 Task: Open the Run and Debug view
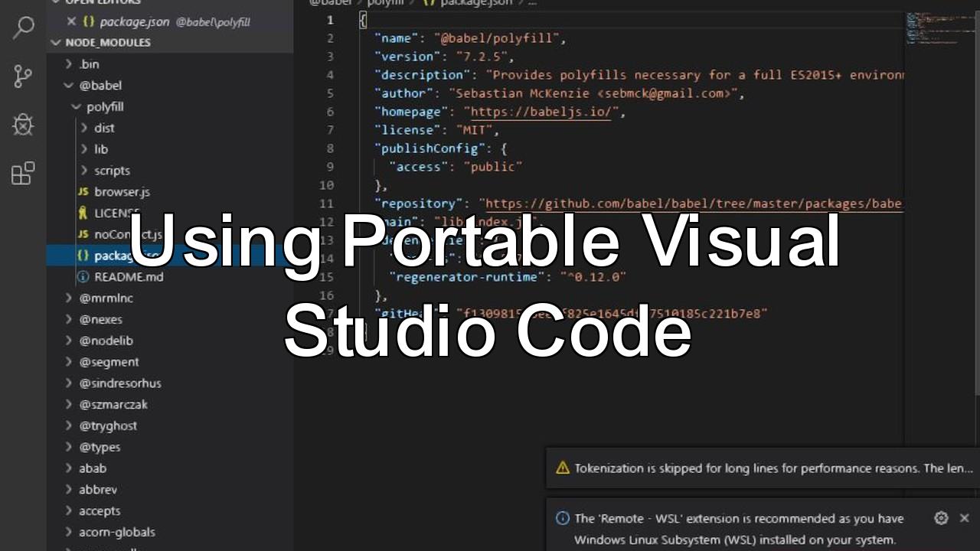pyautogui.click(x=23, y=125)
